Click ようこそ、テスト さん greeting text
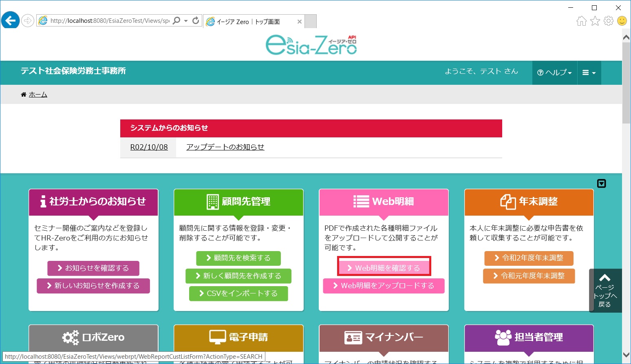 pyautogui.click(x=481, y=71)
